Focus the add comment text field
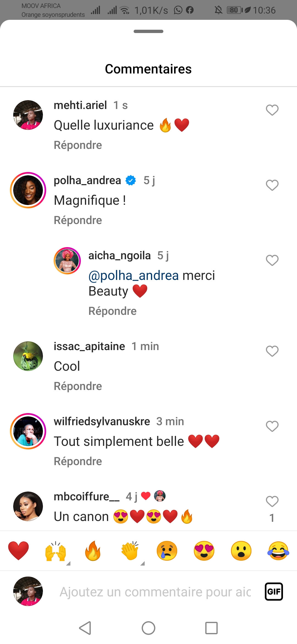 pyautogui.click(x=155, y=592)
